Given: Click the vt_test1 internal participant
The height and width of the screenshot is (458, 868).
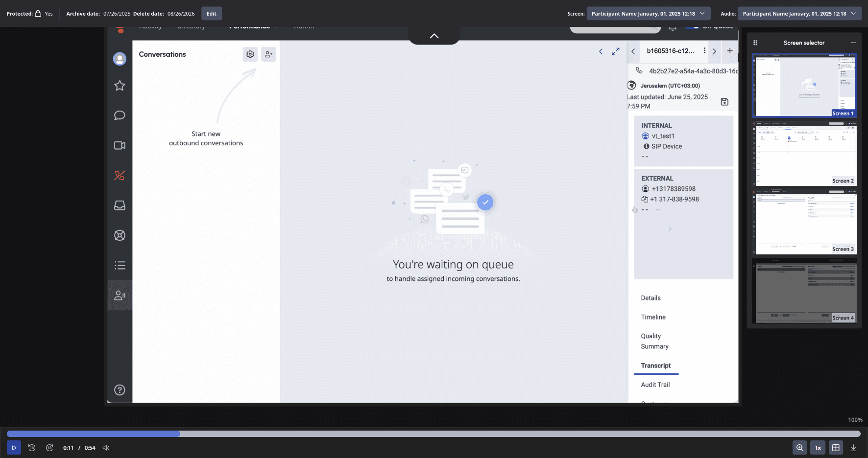Looking at the screenshot, I should pos(663,136).
